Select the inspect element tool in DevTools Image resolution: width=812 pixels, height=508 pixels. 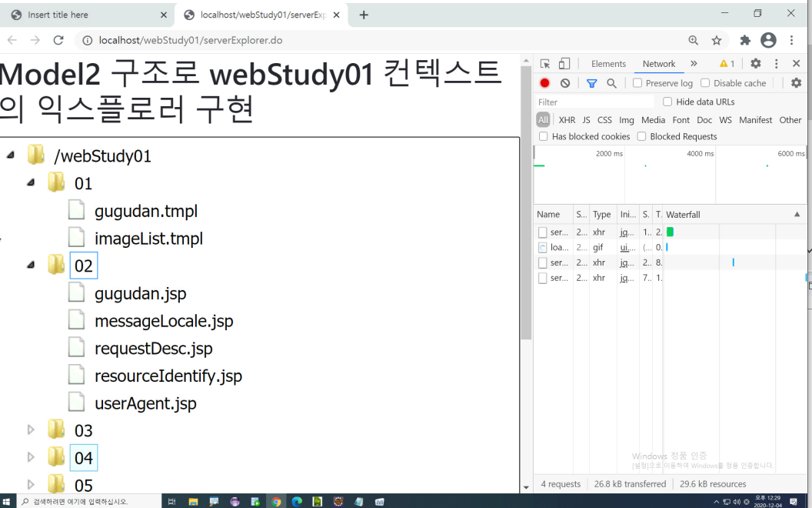point(545,64)
